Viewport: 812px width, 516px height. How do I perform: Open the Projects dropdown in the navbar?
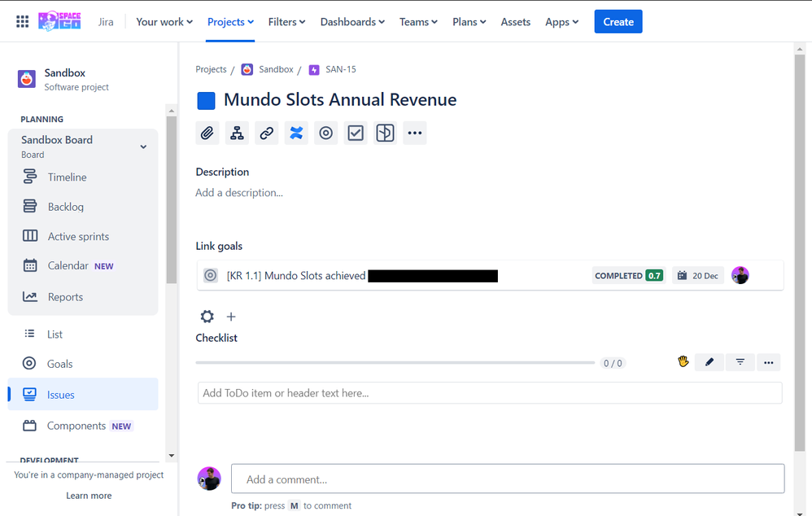pos(229,22)
